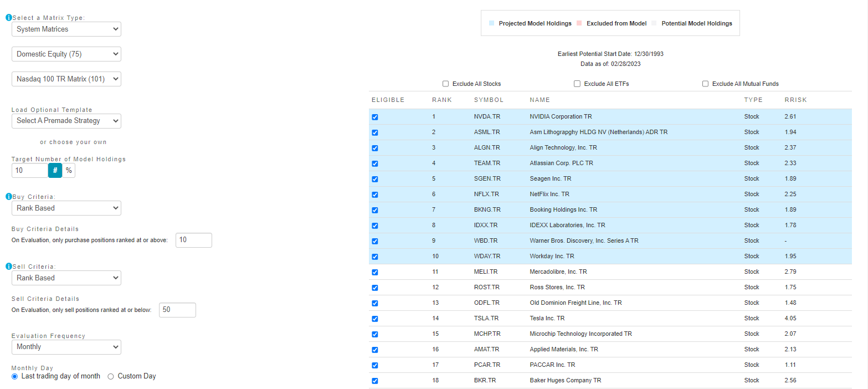
Task: Uncheck eligible box for AMAT.TR
Action: 375,350
